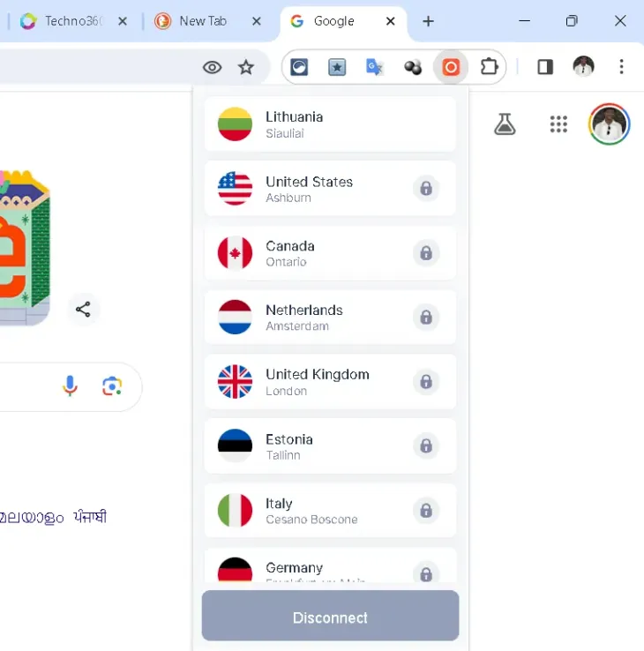Open the Chrome profile avatar menu
Viewport: 644px width, 651px height.
click(x=583, y=66)
